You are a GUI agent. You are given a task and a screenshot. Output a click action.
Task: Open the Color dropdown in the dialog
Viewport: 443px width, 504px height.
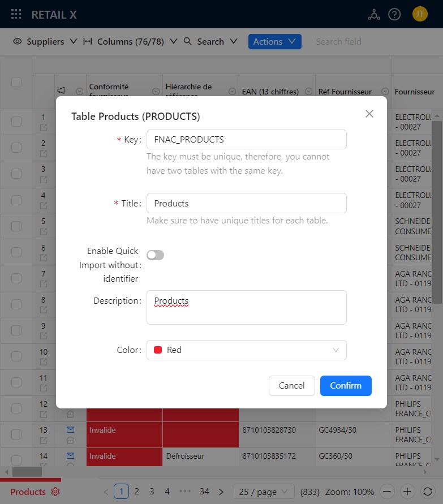[x=246, y=350]
